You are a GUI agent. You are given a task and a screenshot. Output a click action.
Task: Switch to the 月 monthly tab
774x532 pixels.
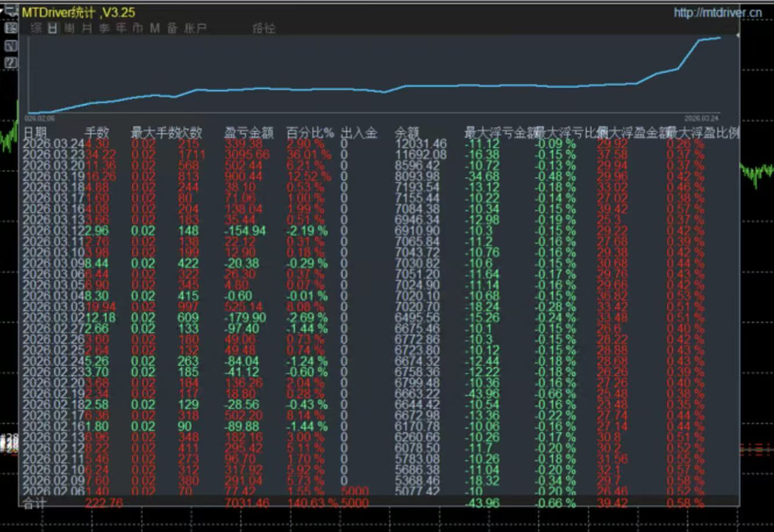pos(87,28)
